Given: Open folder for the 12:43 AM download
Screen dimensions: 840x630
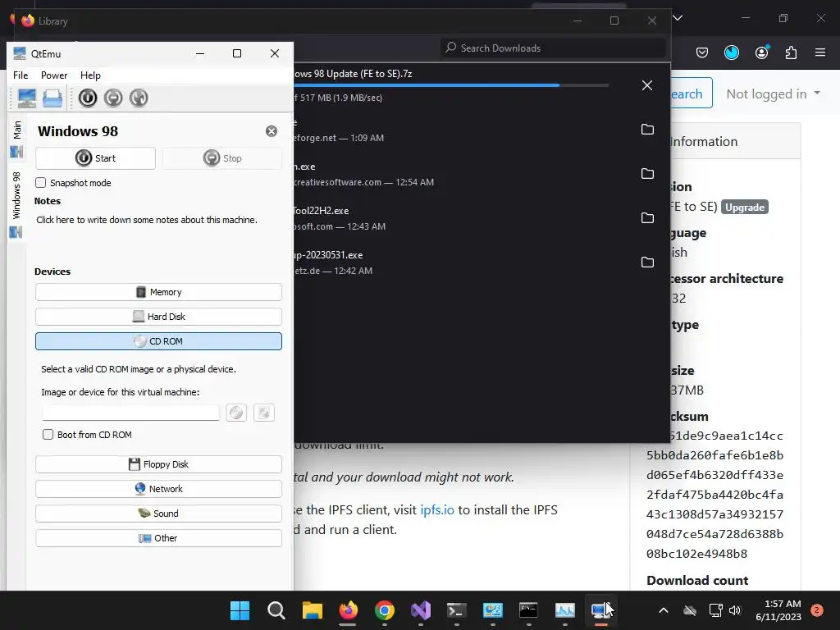Looking at the screenshot, I should coord(648,218).
